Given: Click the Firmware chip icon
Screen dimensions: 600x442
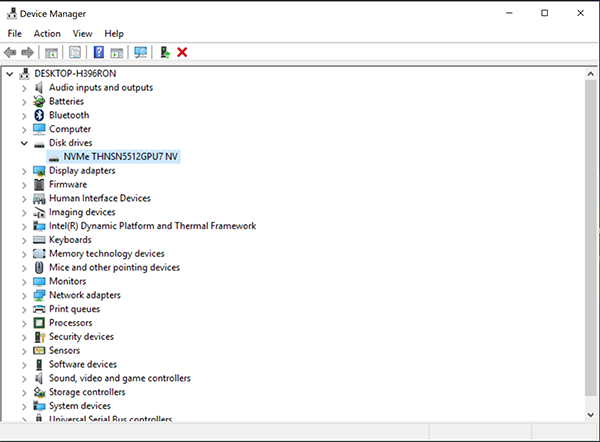Looking at the screenshot, I should point(39,184).
